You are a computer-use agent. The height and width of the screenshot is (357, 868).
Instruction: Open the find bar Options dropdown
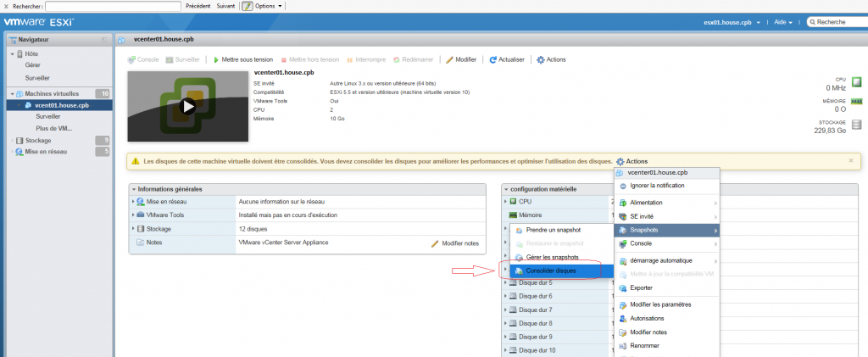tap(269, 6)
